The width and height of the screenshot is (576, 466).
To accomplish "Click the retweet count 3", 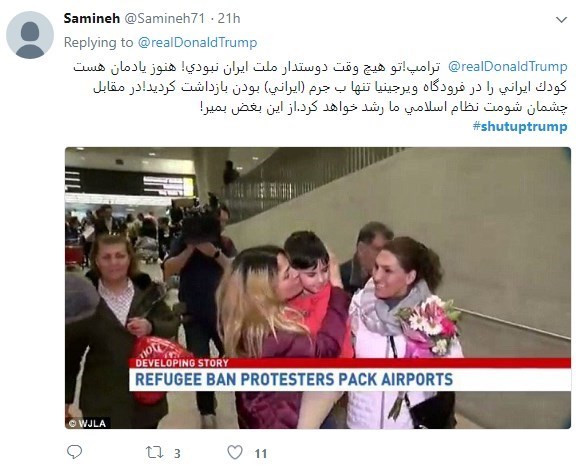I will pos(177,454).
